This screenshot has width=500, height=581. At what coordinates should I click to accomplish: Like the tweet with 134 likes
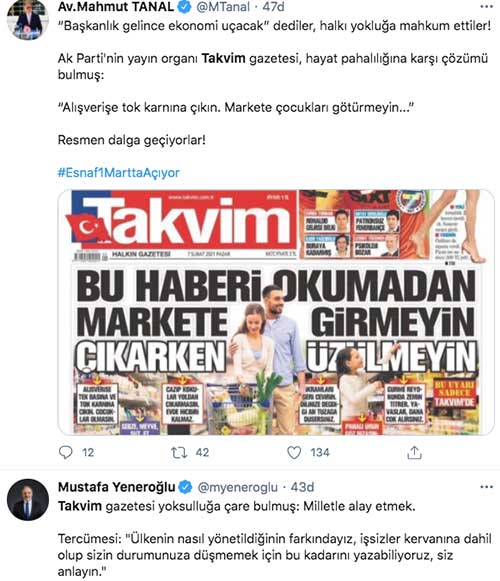pyautogui.click(x=294, y=452)
